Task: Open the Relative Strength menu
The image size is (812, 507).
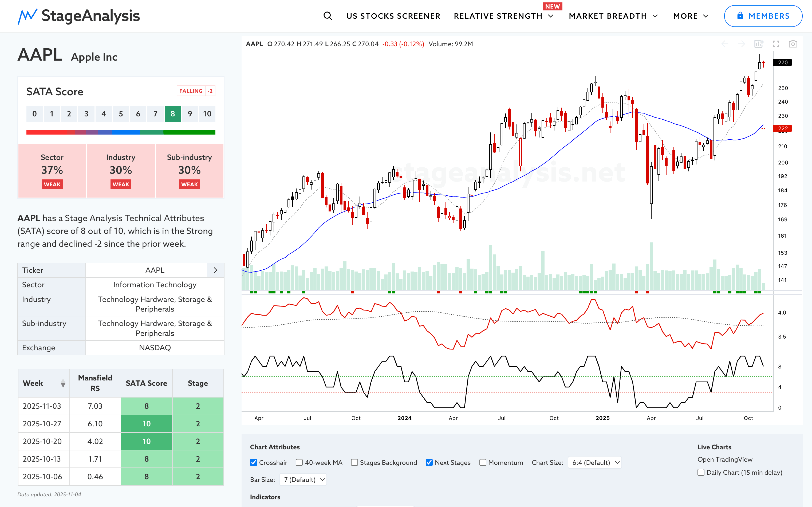Action: pos(503,16)
